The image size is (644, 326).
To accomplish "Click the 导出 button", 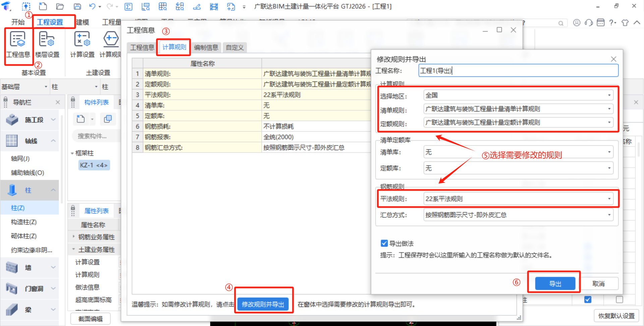I will 555,284.
